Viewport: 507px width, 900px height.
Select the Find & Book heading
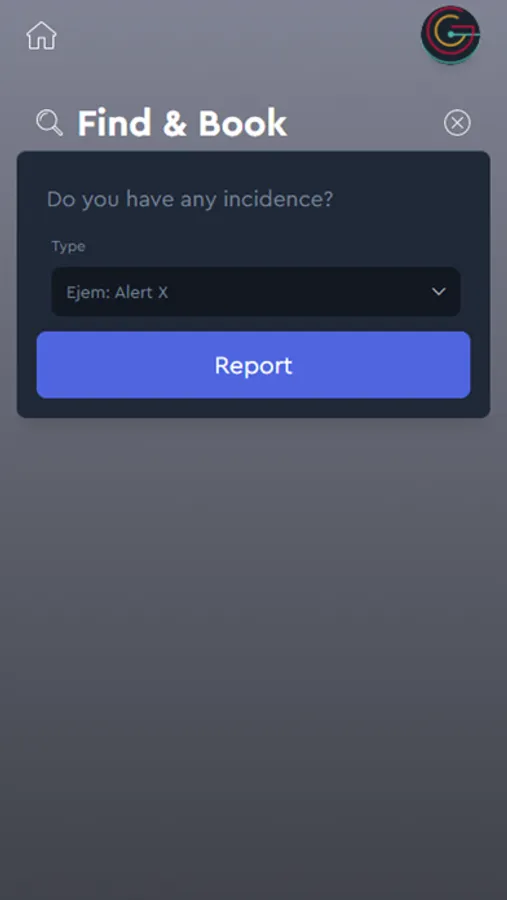click(x=182, y=123)
